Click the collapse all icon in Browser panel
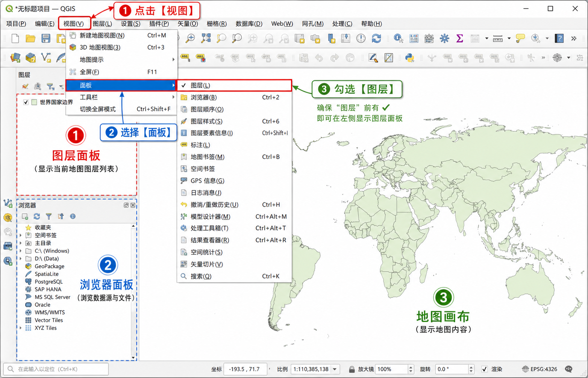 (61, 216)
